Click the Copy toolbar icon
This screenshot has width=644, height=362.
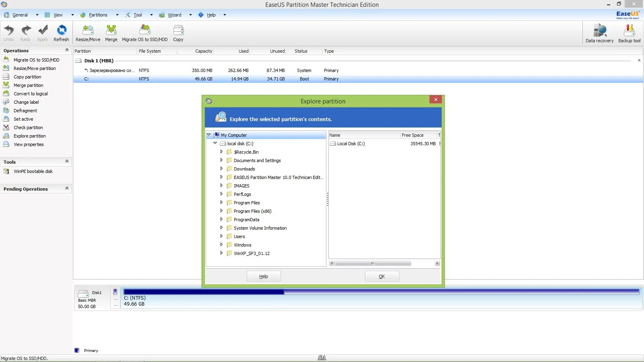178,33
